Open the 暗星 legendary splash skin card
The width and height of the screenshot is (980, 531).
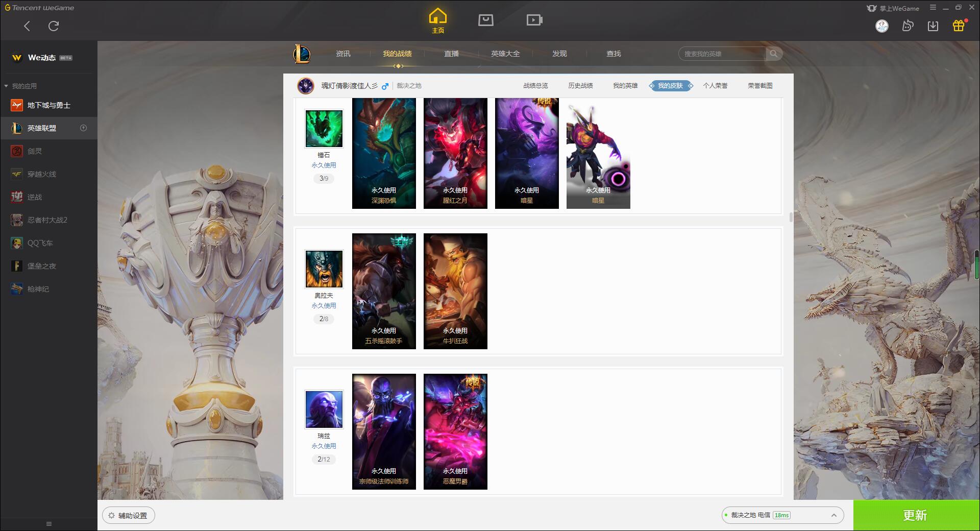(527, 153)
